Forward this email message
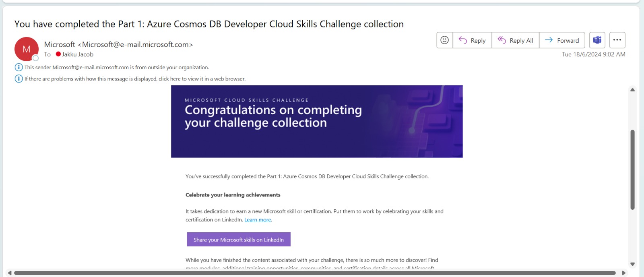The image size is (644, 277). tap(562, 40)
